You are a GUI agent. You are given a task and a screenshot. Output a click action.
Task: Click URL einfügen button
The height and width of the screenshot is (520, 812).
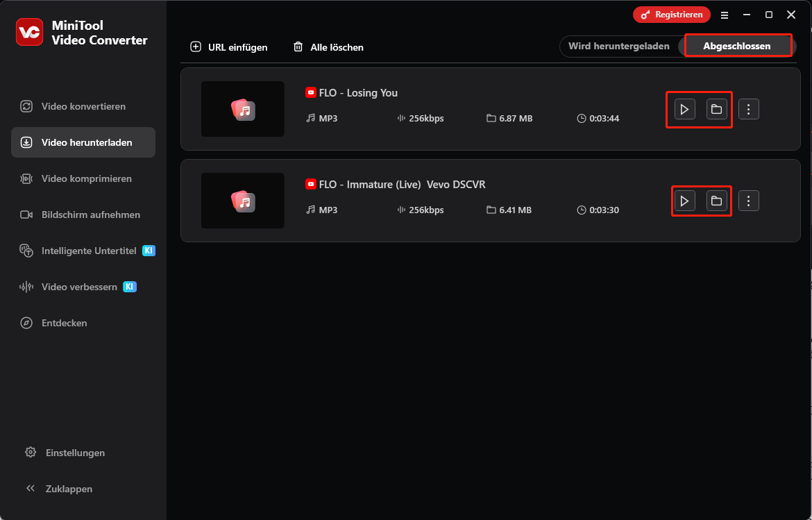click(x=229, y=47)
